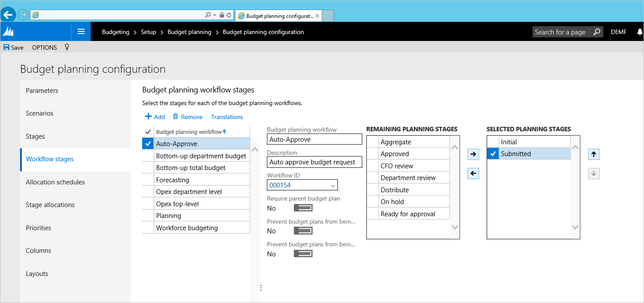Screen dimensions: 644x303
Task: Click the notification bell icon
Action: pos(640,32)
